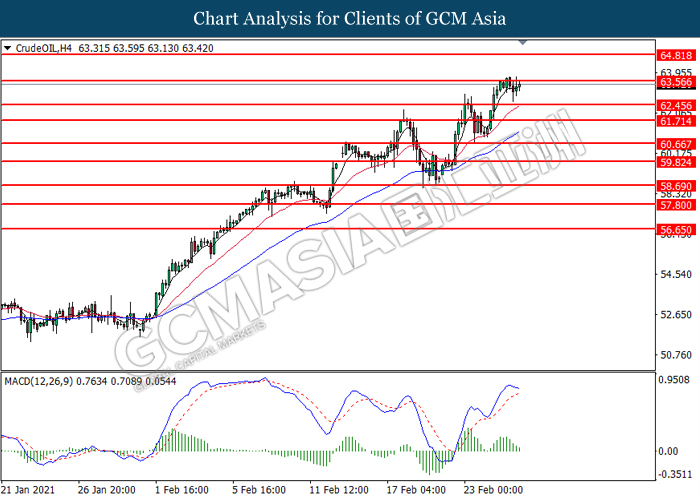Image resolution: width=700 pixels, height=500 pixels.
Task: Click the MACD(12,26,9) indicator label
Action: 38,381
